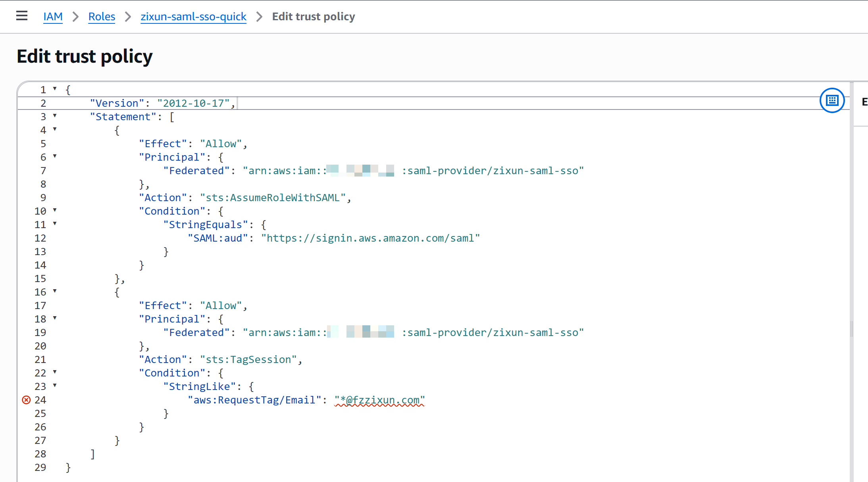Click line number 29 in the gutter

click(x=40, y=467)
